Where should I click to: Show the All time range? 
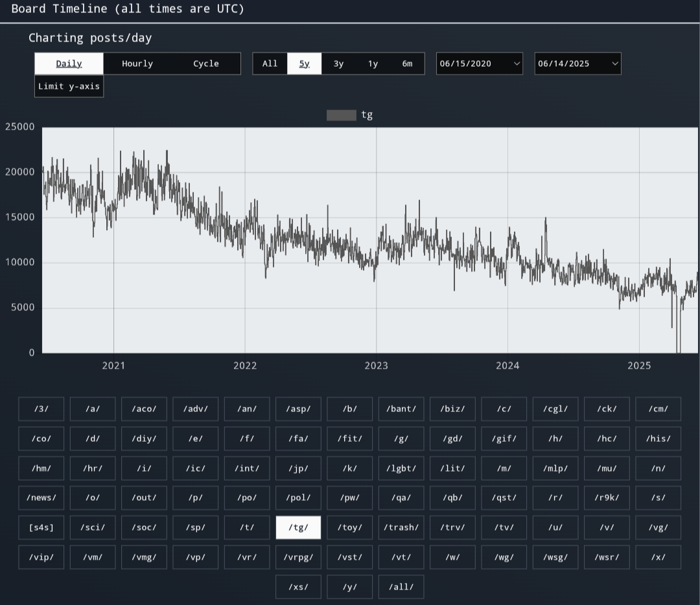270,63
